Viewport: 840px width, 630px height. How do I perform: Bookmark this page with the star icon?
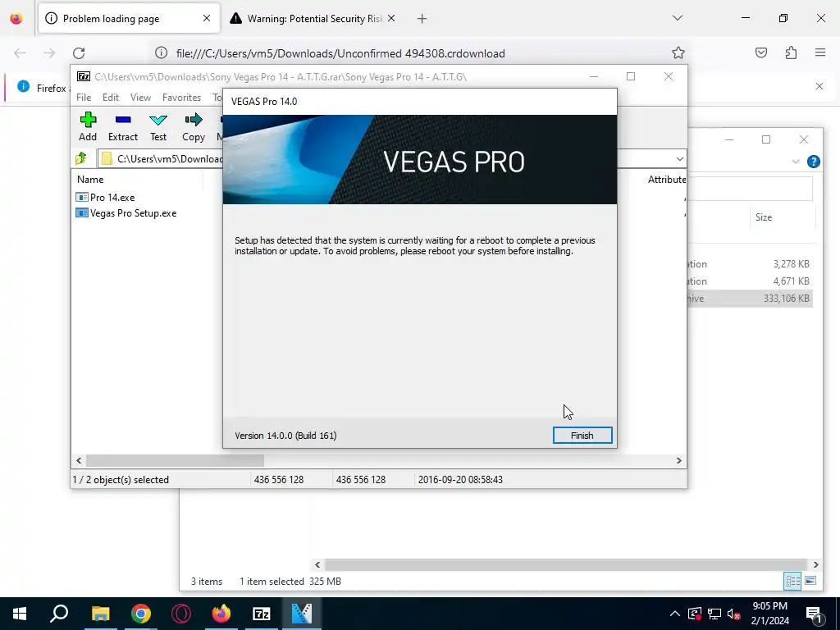678,52
